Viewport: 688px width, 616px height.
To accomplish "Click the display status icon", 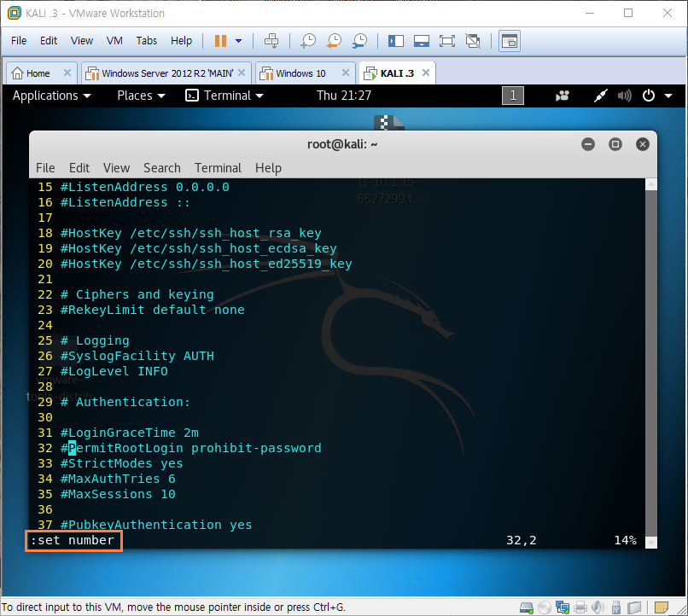I will [634, 607].
